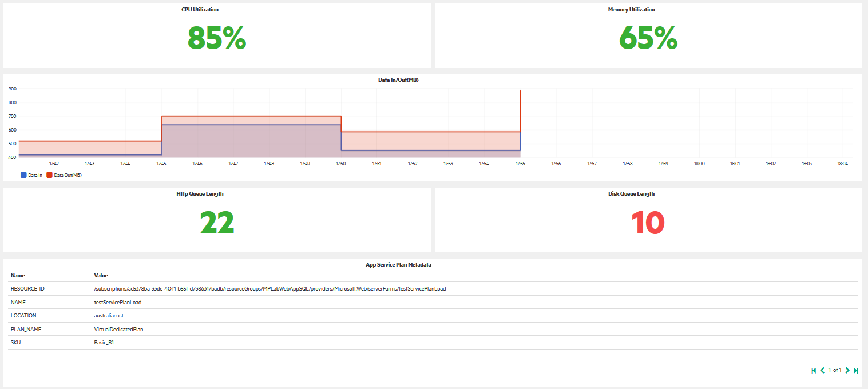Go to the first page of metadata table

coord(814,370)
